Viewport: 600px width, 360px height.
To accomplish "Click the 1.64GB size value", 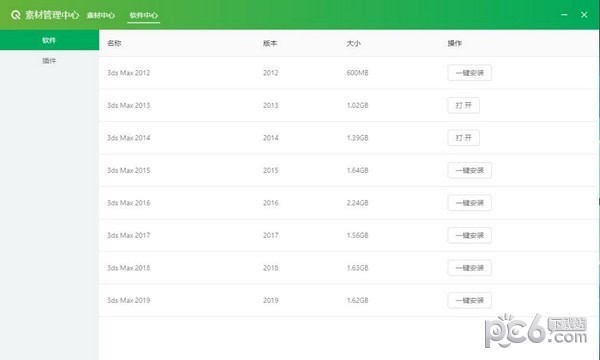I will [357, 170].
